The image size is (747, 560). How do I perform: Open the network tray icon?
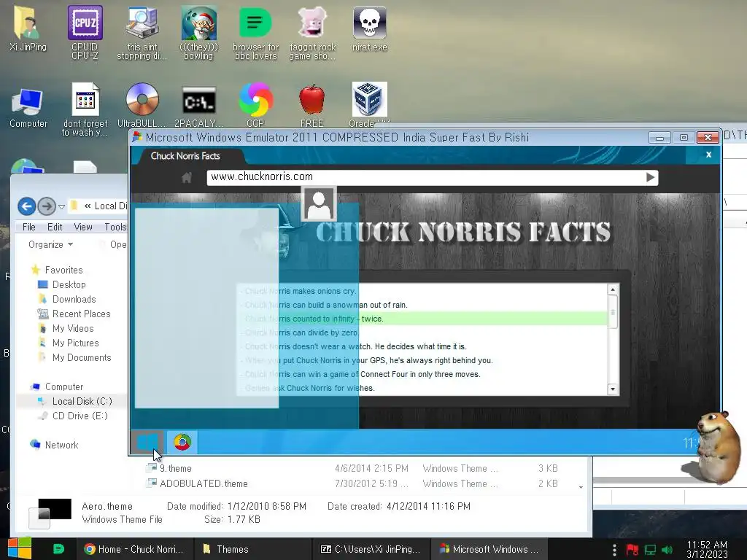[650, 550]
